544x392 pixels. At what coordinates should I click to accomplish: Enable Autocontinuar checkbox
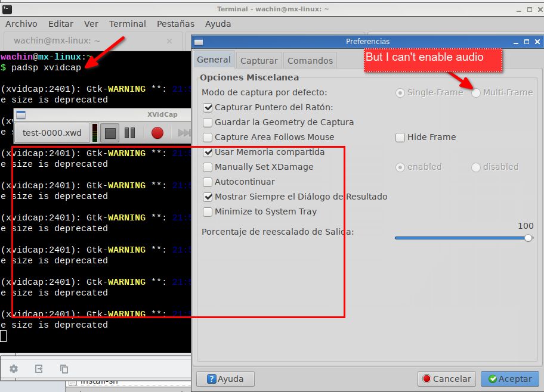click(x=208, y=182)
